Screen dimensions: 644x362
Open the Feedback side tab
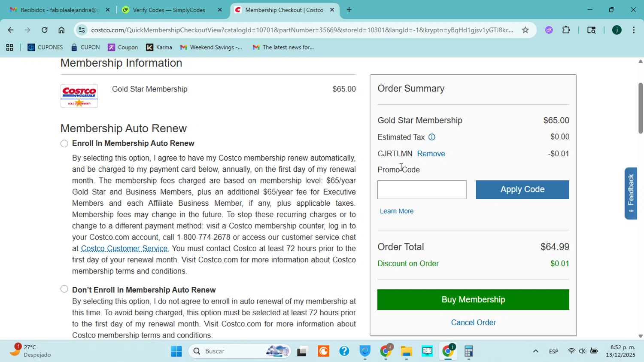pos(631,193)
